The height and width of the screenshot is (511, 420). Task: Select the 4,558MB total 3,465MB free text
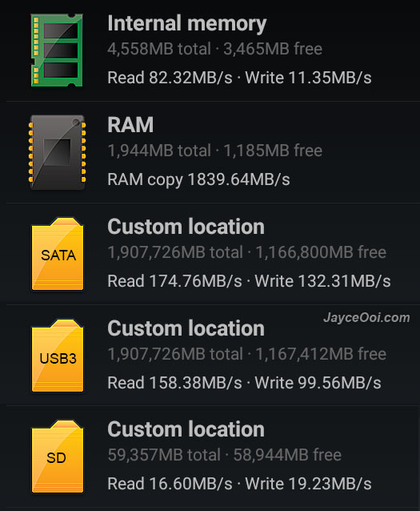coord(215,49)
